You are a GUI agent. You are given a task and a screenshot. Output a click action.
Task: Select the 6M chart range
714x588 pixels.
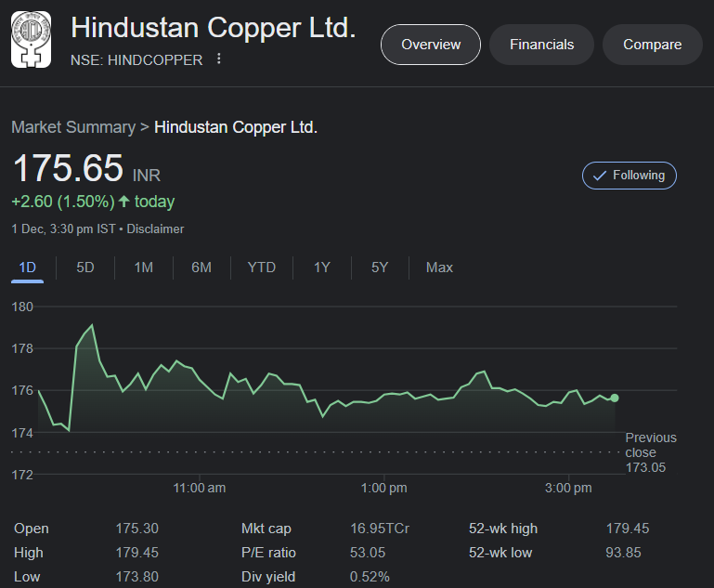click(x=201, y=268)
